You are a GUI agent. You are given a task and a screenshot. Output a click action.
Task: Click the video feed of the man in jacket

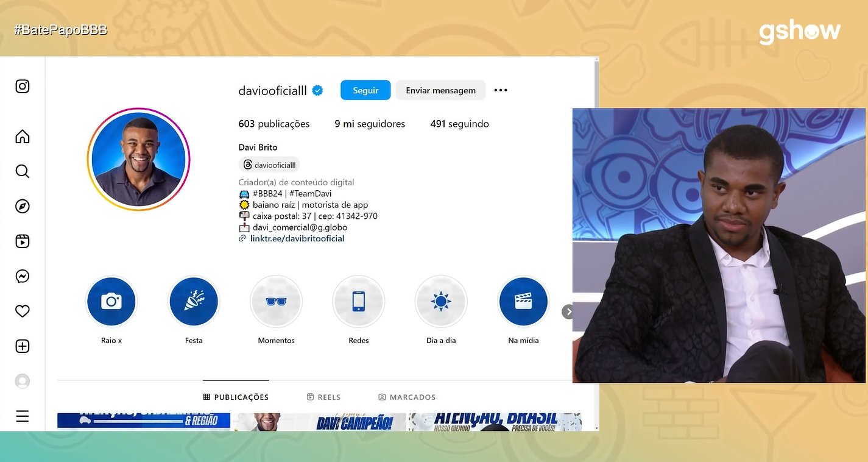pyautogui.click(x=719, y=246)
